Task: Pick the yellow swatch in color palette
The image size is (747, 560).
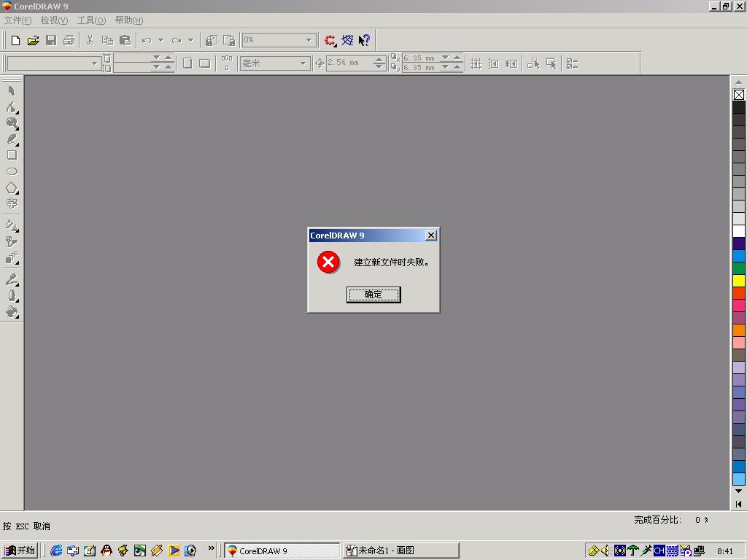Action: (x=739, y=281)
